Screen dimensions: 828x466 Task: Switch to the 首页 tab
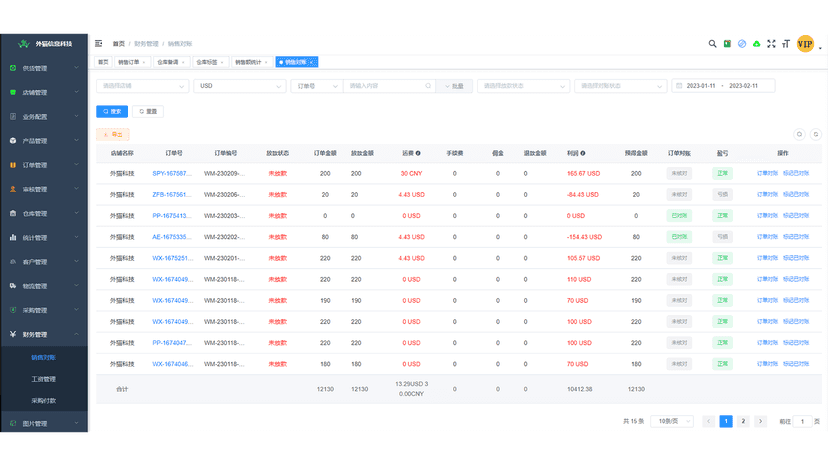[x=104, y=62]
